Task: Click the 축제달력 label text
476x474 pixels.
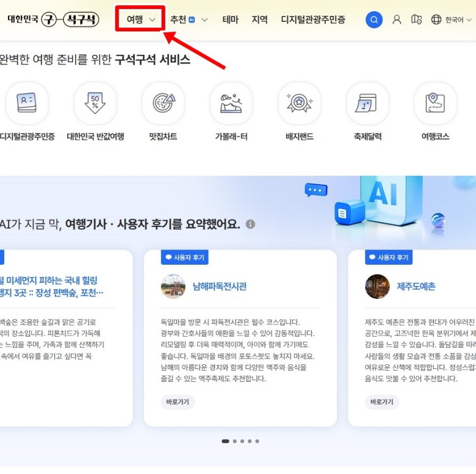Action: (x=367, y=137)
